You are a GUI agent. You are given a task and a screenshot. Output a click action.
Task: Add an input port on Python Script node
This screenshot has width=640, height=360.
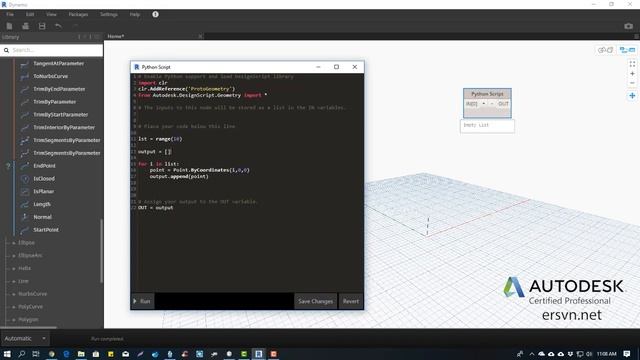[x=484, y=104]
